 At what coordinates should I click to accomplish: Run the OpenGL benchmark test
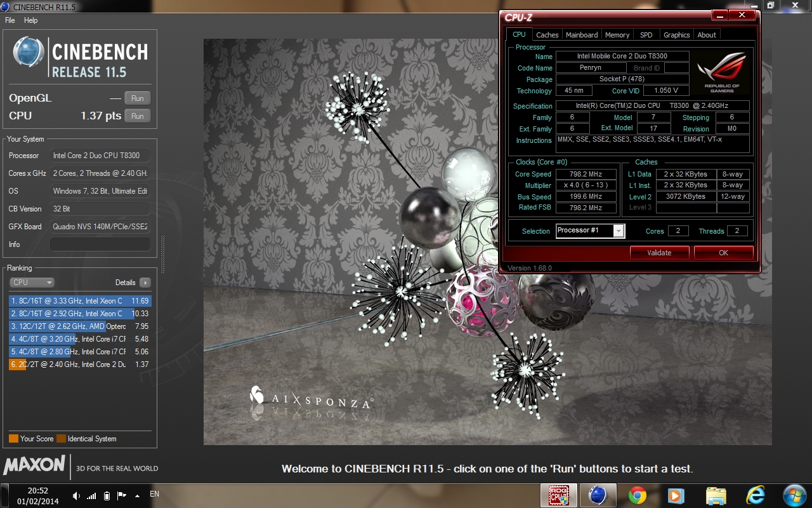[x=138, y=98]
